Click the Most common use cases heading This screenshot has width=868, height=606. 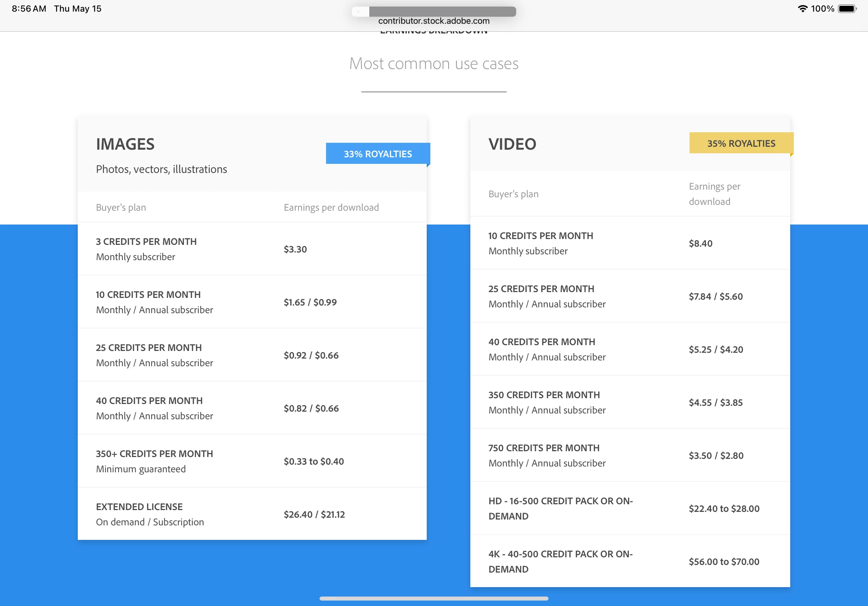tap(434, 64)
